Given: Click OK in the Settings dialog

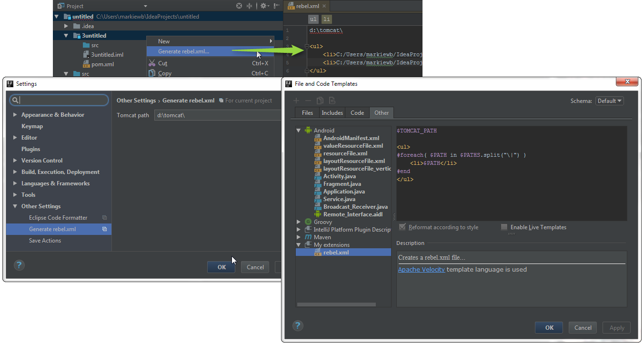Looking at the screenshot, I should click(x=221, y=267).
